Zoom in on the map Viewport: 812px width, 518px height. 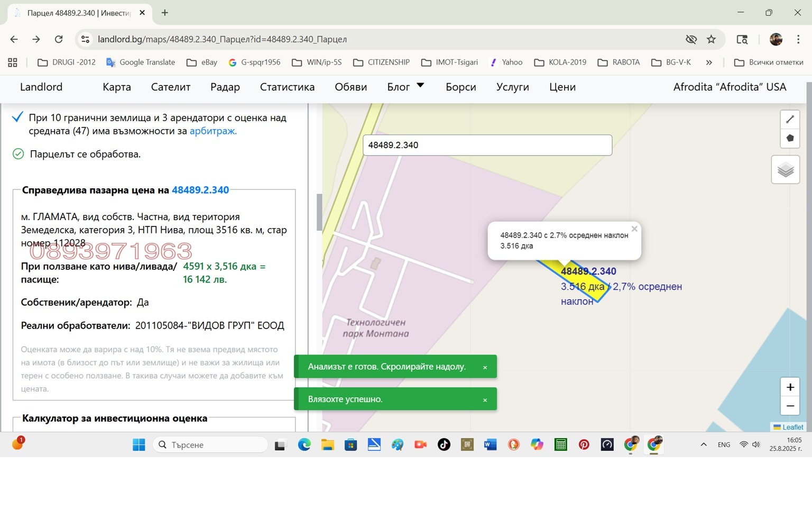click(790, 387)
